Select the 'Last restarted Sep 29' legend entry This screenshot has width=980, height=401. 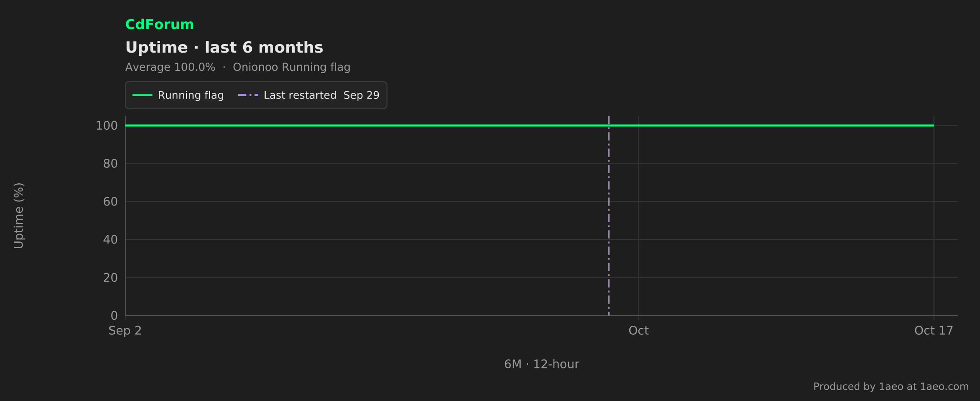(309, 95)
